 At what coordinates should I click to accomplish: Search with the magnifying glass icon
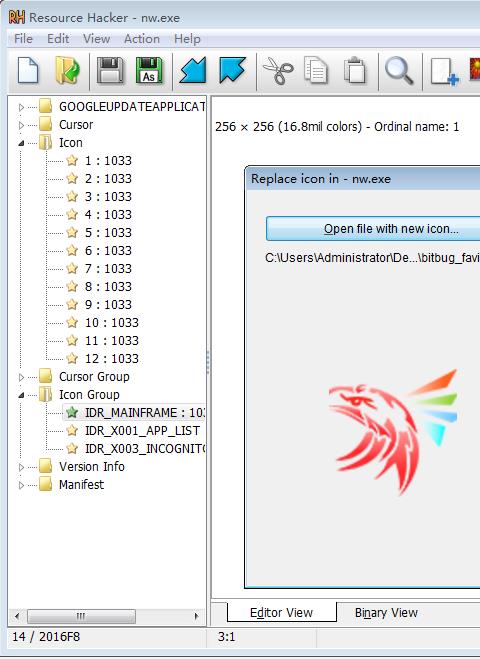tap(399, 71)
